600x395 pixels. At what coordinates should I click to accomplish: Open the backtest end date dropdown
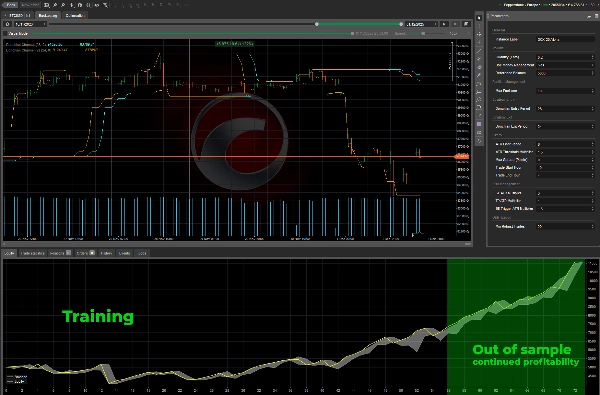pyautogui.click(x=421, y=24)
